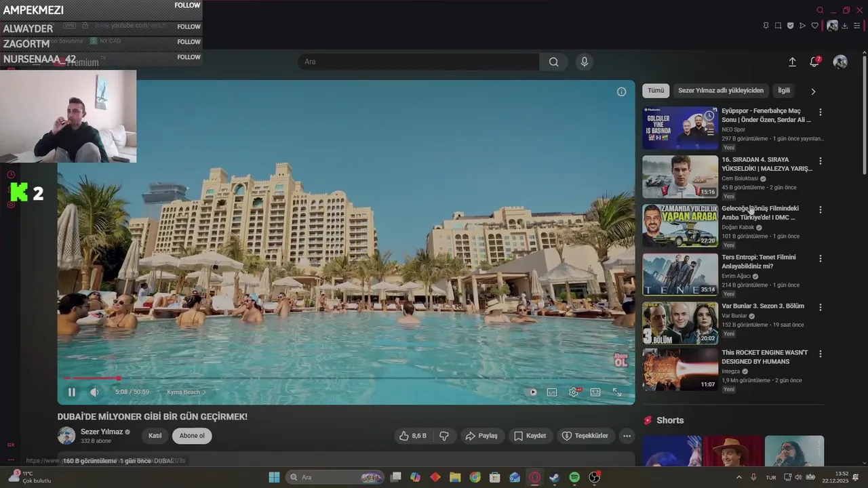Toggle subtitles in the video player
The width and height of the screenshot is (868, 488).
[552, 392]
